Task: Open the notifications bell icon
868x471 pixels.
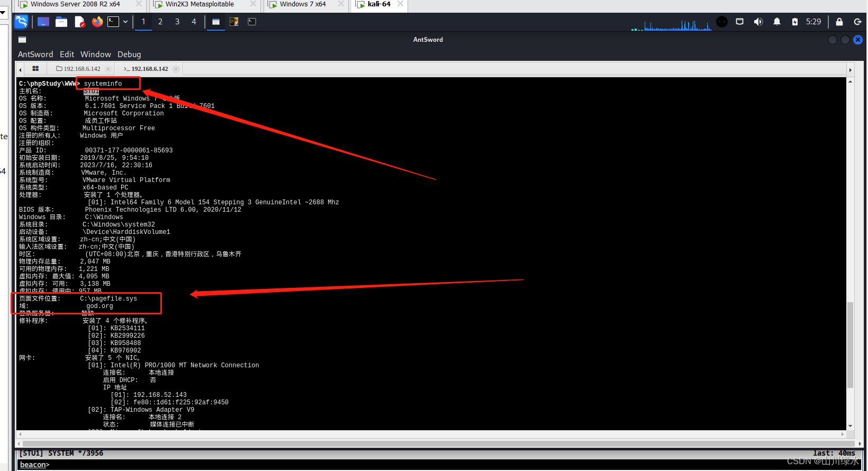Action: click(x=777, y=22)
